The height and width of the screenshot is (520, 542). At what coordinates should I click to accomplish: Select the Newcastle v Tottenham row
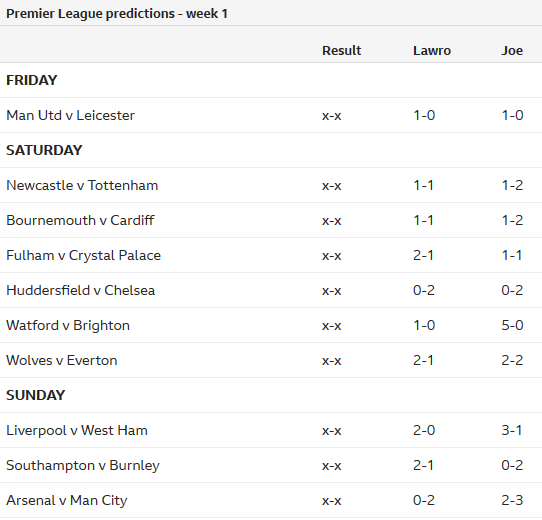271,185
